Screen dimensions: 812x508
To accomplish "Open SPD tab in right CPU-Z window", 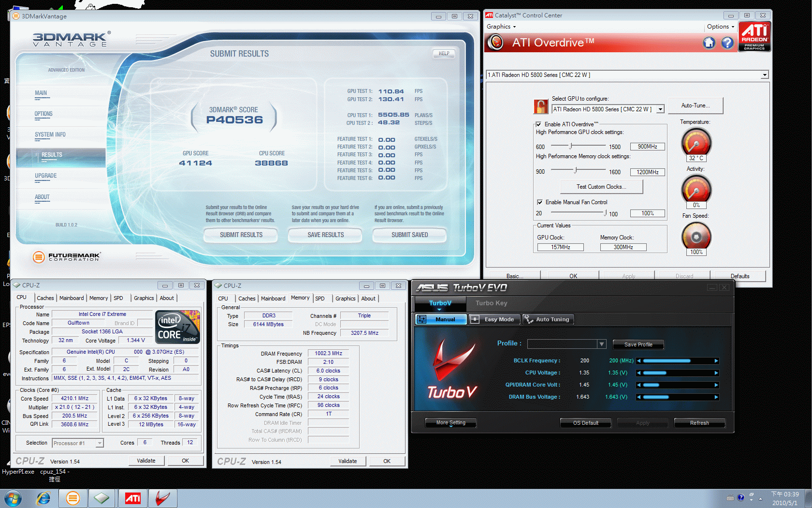I will pyautogui.click(x=320, y=299).
